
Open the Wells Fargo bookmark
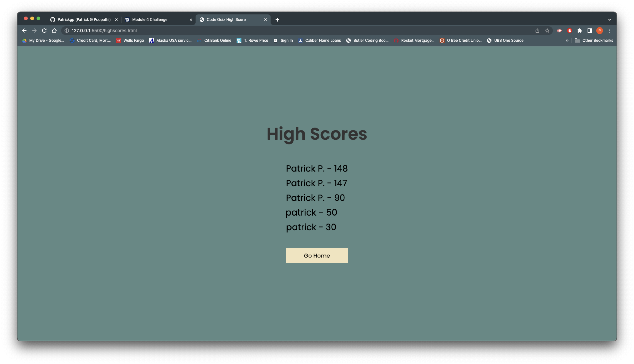pos(130,41)
